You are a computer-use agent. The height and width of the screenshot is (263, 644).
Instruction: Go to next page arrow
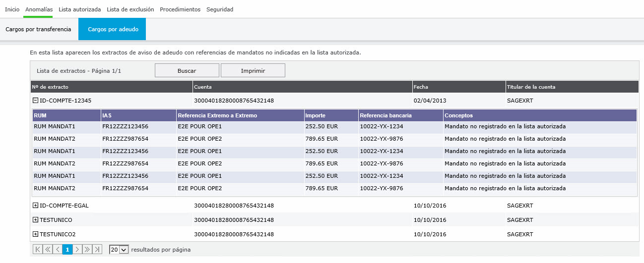pos(77,250)
